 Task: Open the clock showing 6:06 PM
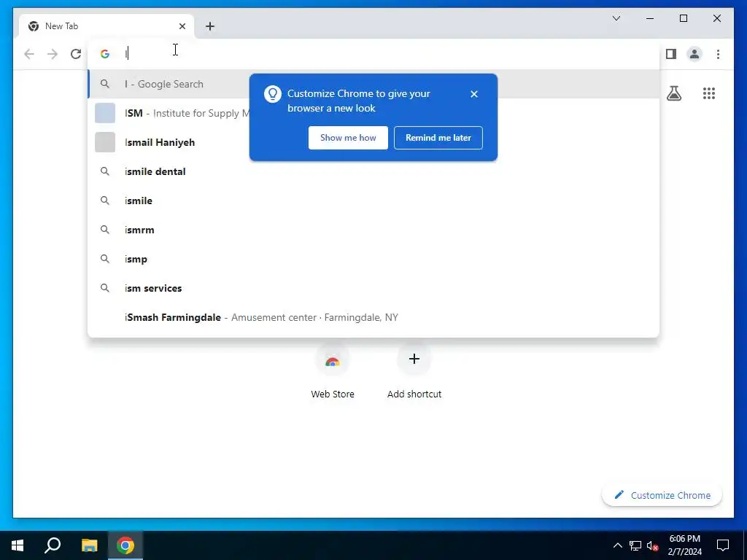[684, 545]
